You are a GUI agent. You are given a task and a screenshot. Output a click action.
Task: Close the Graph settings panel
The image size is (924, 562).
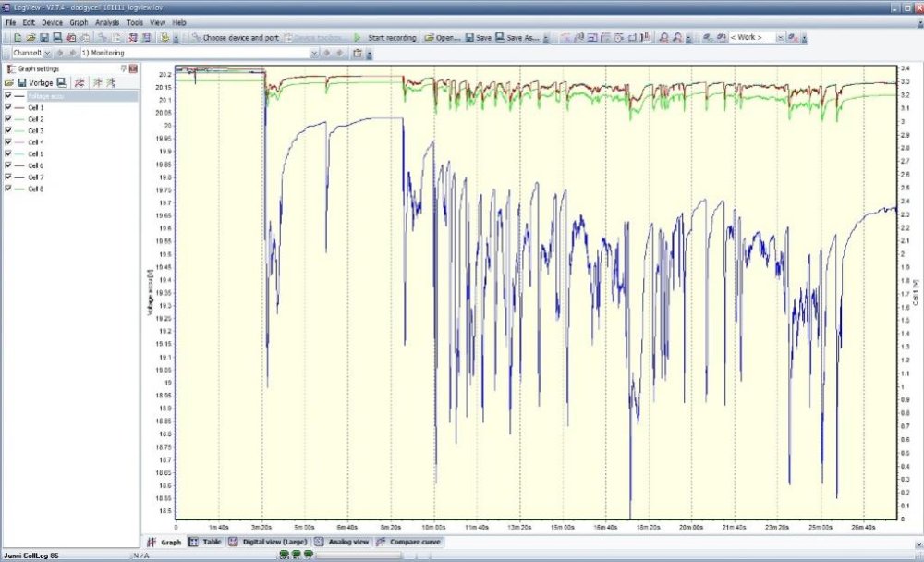[133, 68]
